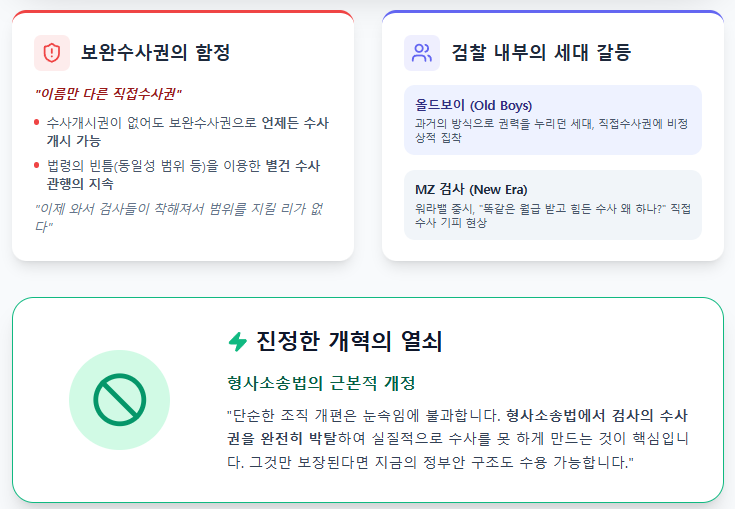
Task: Click the red dot of the second bullet
Action: click(x=37, y=165)
